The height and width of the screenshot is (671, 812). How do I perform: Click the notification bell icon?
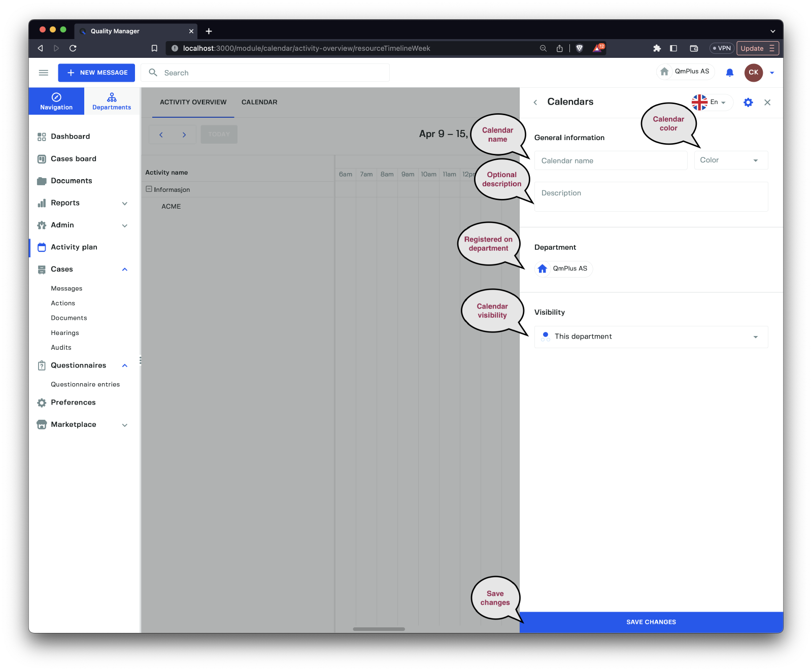click(729, 73)
